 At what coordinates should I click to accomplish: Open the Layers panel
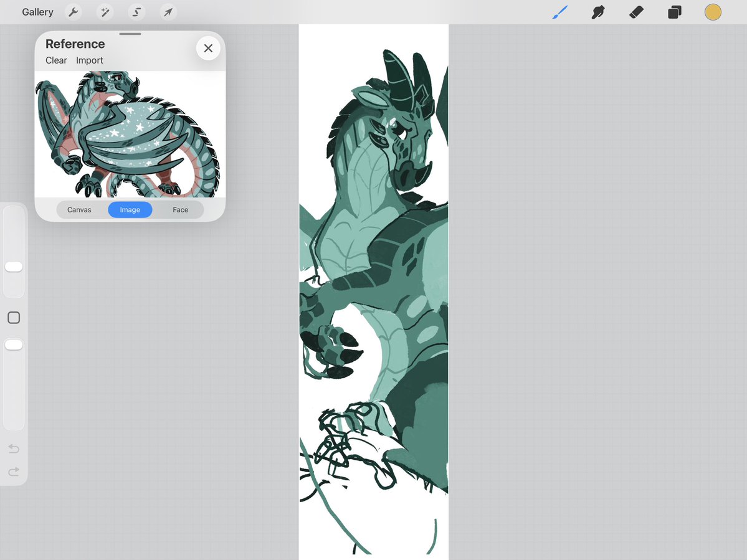tap(675, 12)
